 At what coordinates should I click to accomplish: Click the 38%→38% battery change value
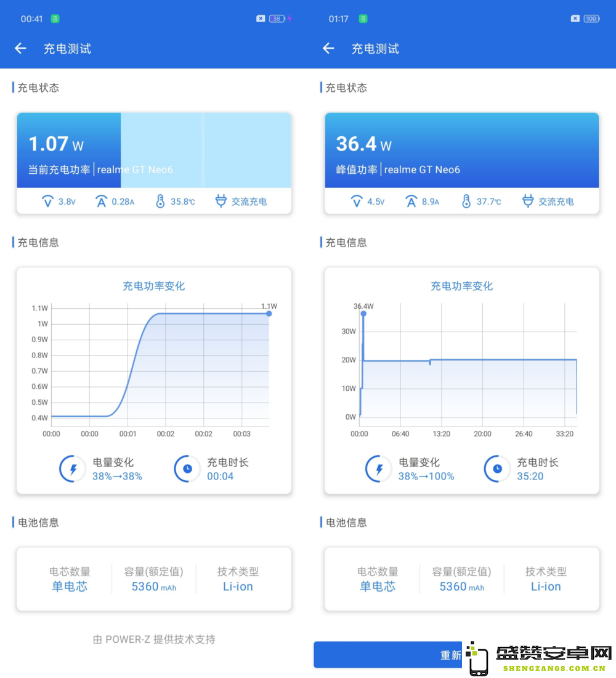pyautogui.click(x=117, y=476)
